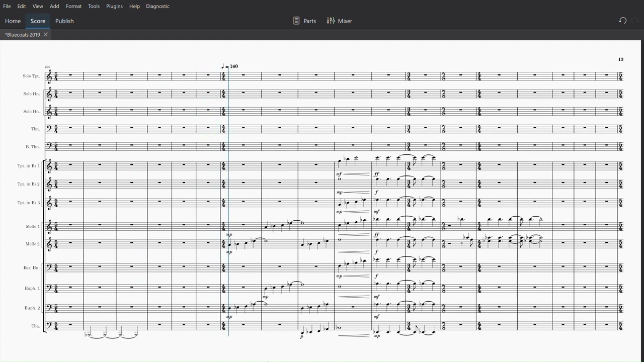Click the Undo arrow icon

click(x=622, y=21)
